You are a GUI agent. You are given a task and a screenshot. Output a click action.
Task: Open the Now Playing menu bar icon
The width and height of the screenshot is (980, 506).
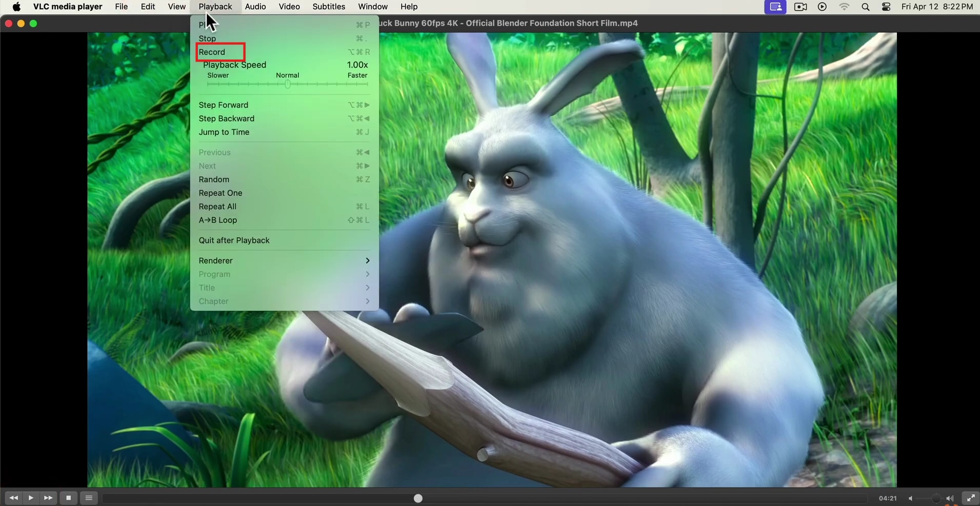(x=822, y=7)
